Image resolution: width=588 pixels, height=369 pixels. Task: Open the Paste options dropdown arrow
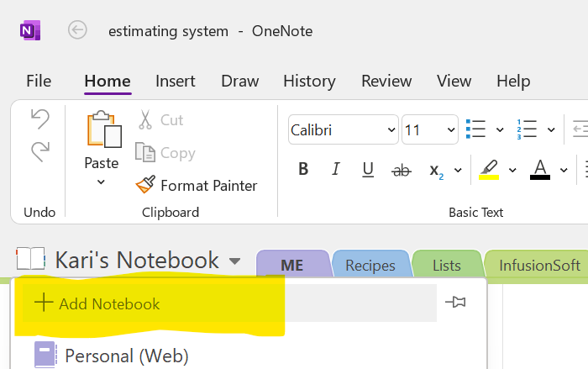tap(101, 182)
